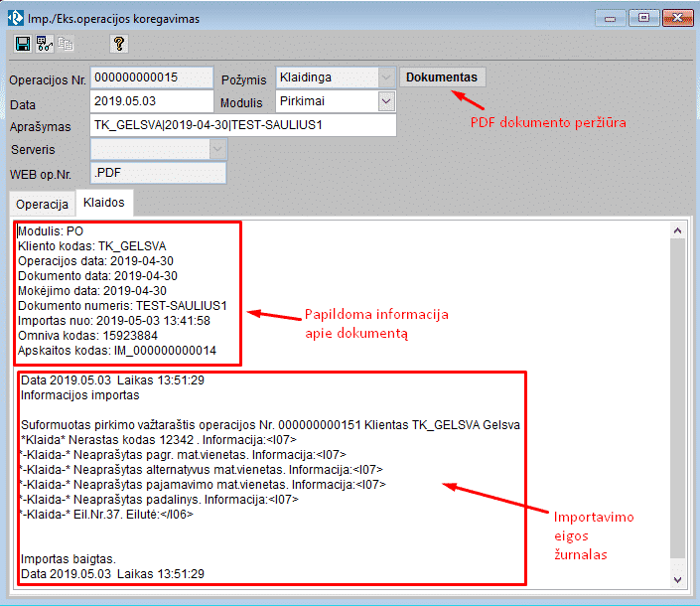Screen dimensions: 700x606
Task: Click the Save diskette icon
Action: coord(23,44)
